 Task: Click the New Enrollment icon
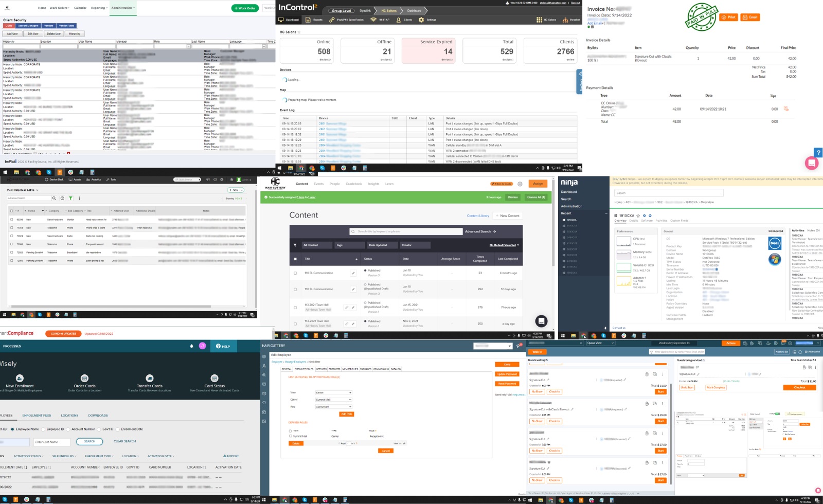tap(20, 379)
